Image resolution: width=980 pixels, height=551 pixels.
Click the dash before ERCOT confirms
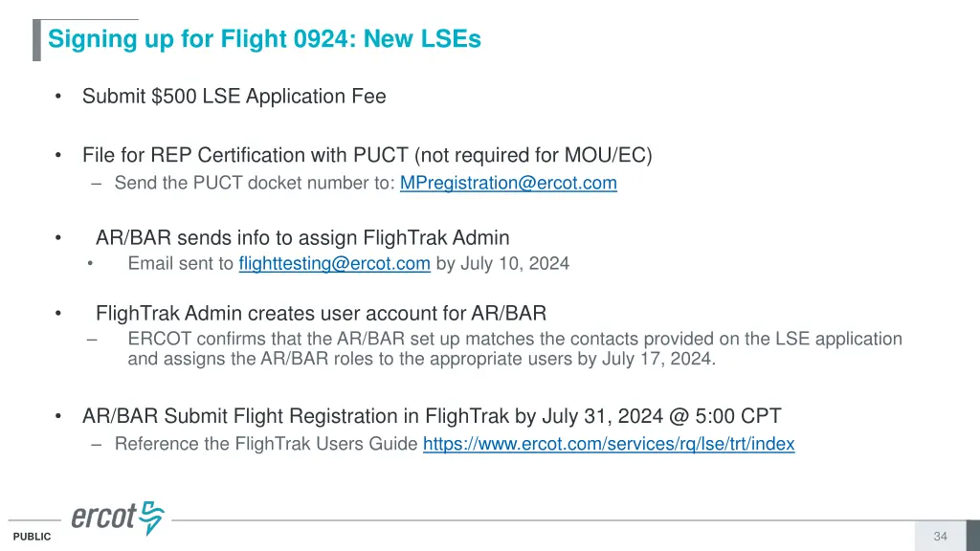(x=92, y=339)
